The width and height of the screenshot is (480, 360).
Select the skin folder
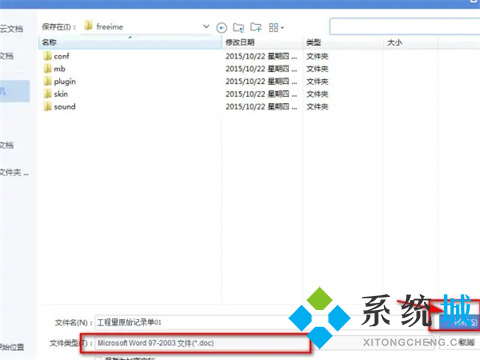61,94
